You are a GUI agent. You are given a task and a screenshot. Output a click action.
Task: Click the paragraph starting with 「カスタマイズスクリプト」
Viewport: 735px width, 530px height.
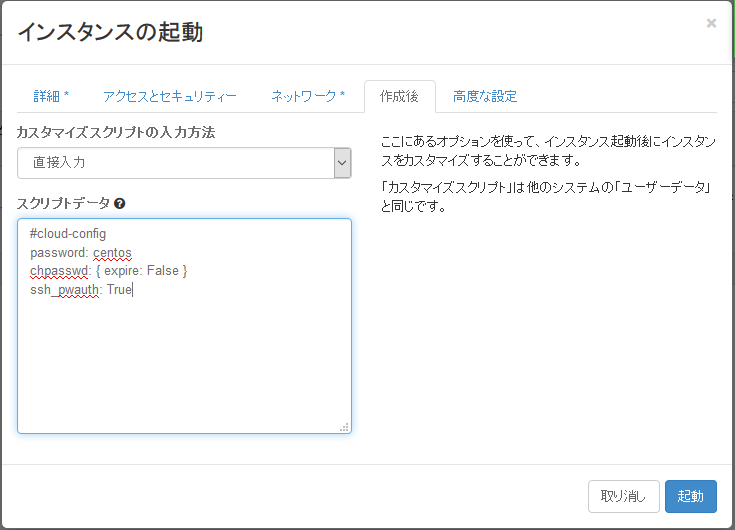point(547,197)
